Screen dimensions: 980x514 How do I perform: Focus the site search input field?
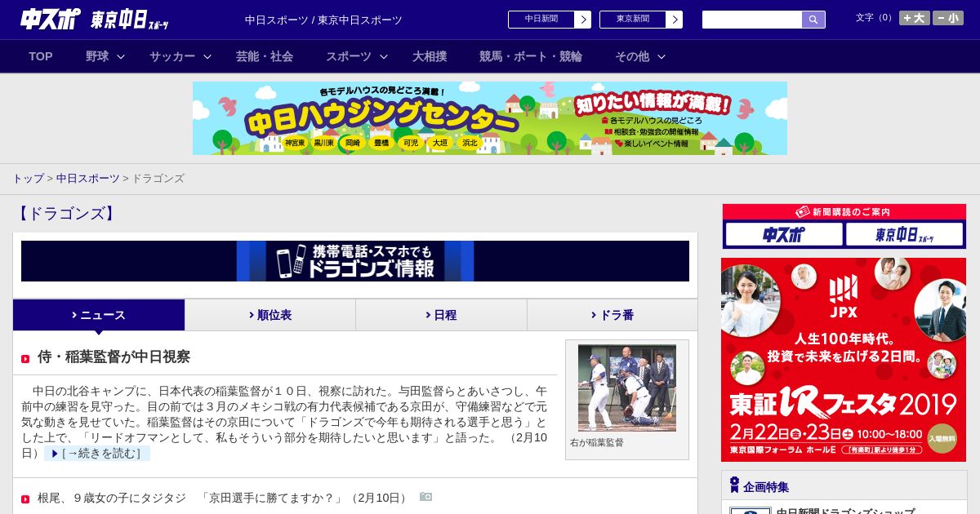click(752, 20)
